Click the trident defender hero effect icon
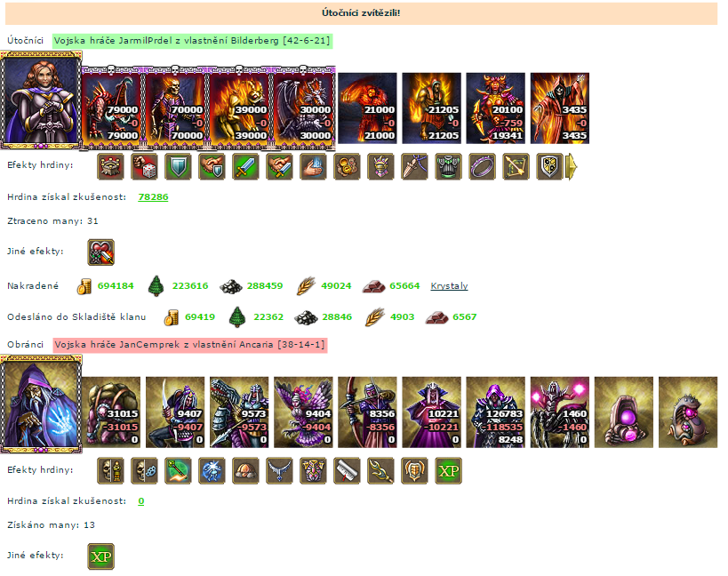The height and width of the screenshot is (576, 728). (x=380, y=470)
